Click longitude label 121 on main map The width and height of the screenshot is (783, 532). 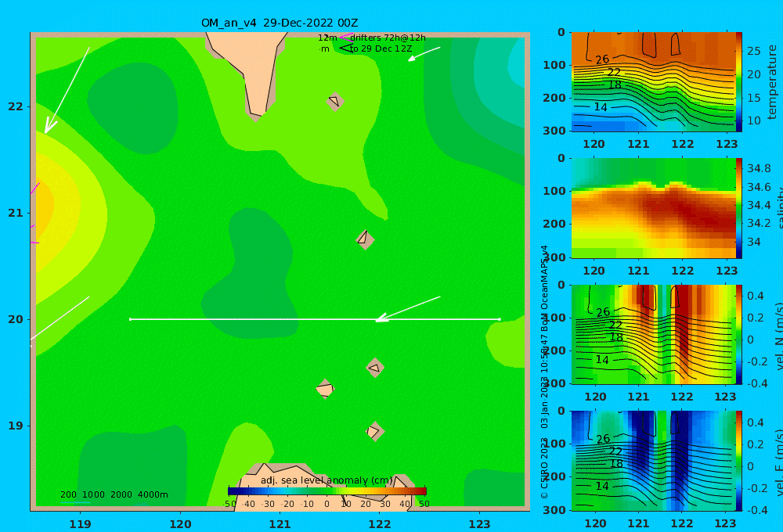280,524
